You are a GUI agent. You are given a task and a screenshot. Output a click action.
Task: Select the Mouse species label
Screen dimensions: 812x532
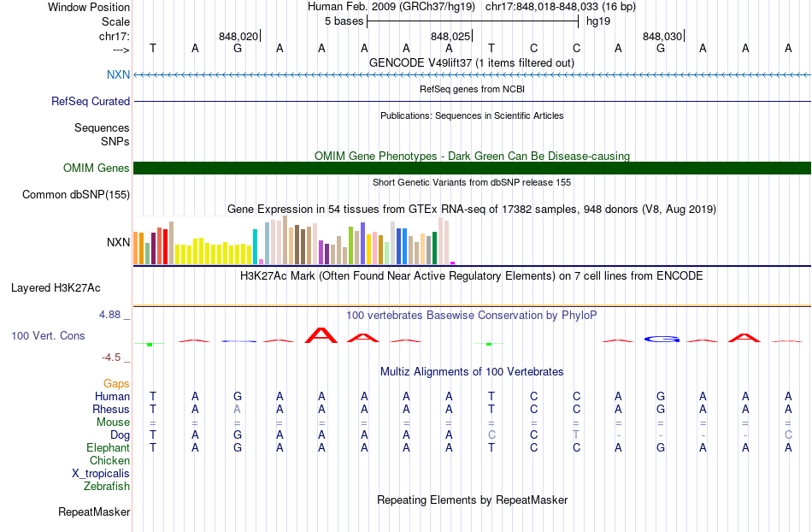(x=114, y=423)
